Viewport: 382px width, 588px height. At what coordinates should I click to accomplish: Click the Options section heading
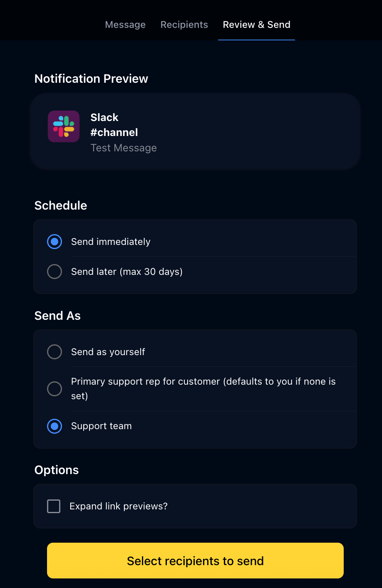pos(57,470)
